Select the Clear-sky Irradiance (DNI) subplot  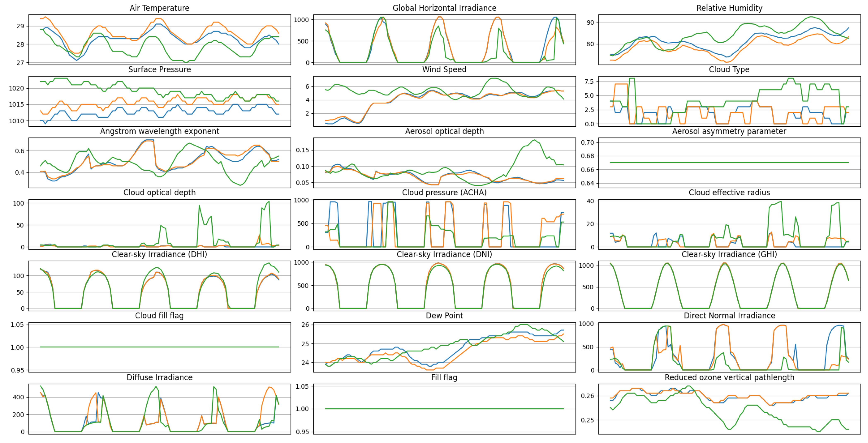coord(444,286)
